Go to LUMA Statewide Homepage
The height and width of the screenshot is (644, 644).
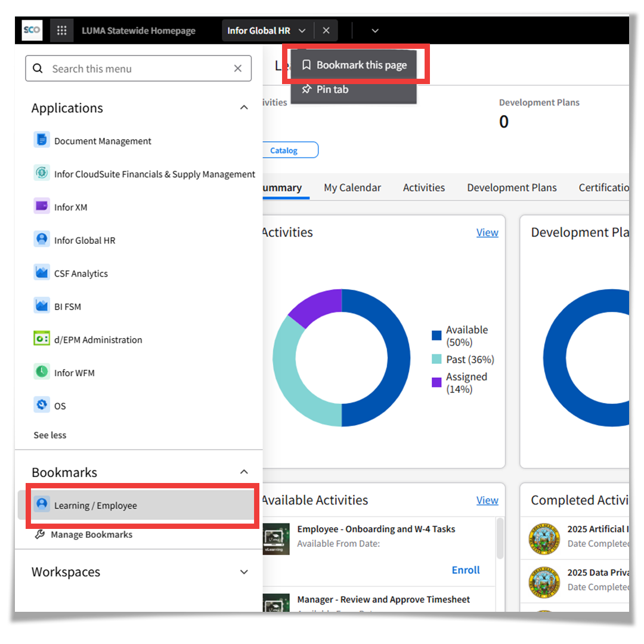(x=138, y=30)
